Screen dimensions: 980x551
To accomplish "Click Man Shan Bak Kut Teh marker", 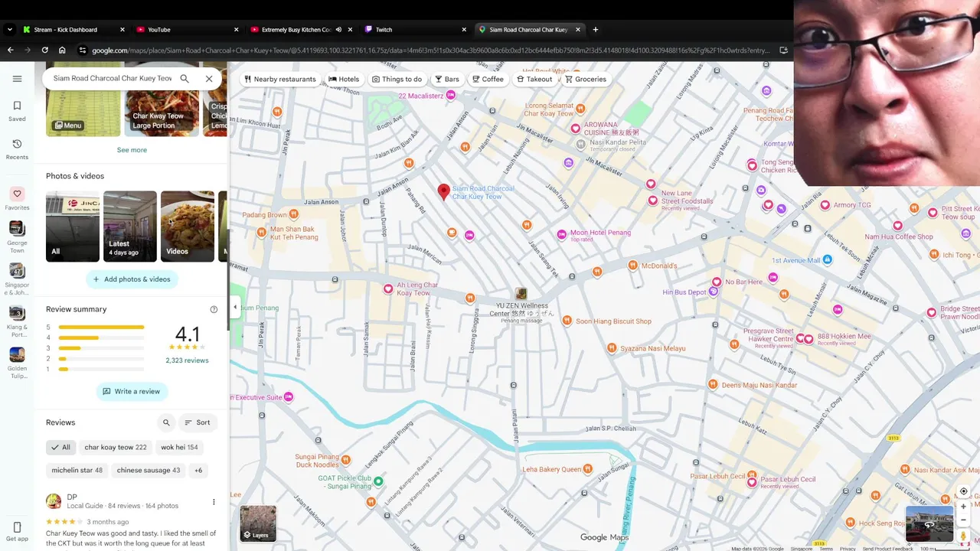I will click(x=262, y=233).
